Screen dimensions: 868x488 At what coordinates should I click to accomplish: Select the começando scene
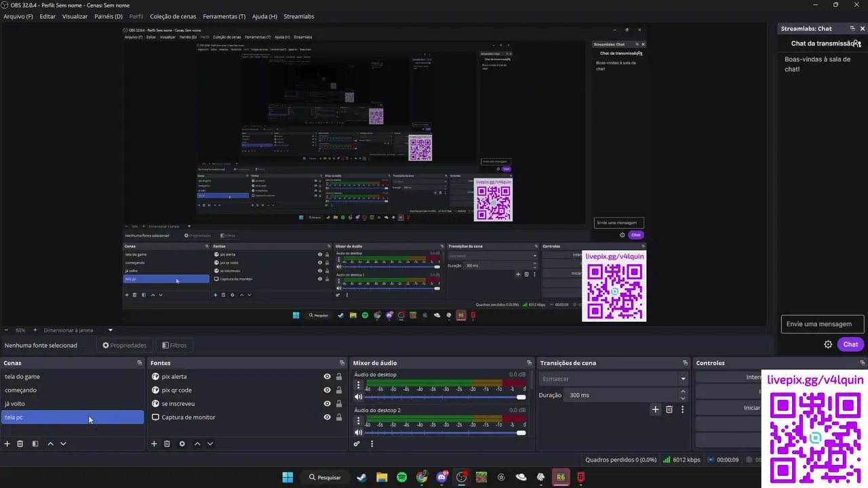73,390
